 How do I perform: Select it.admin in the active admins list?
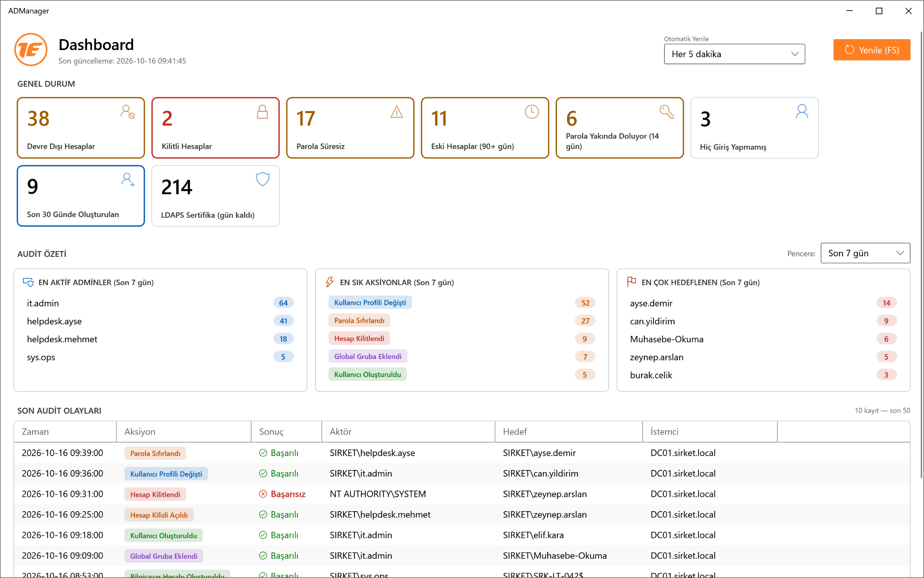160,303
